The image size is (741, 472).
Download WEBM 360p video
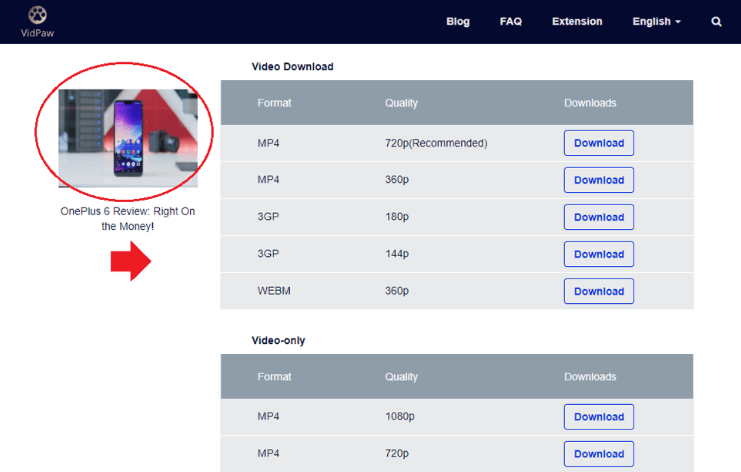599,292
